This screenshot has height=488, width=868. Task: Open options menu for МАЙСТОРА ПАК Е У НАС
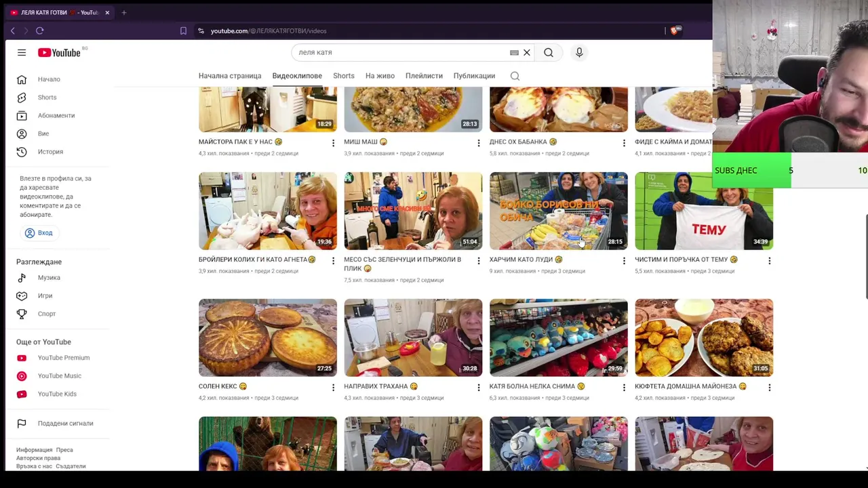(x=333, y=143)
